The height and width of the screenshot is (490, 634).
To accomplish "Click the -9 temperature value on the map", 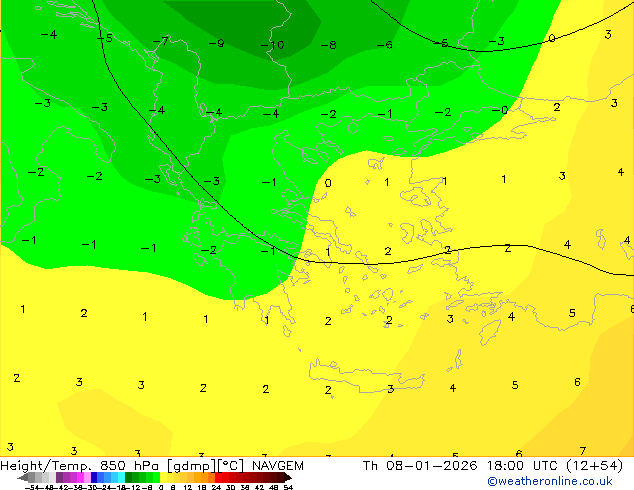I will coord(216,43).
